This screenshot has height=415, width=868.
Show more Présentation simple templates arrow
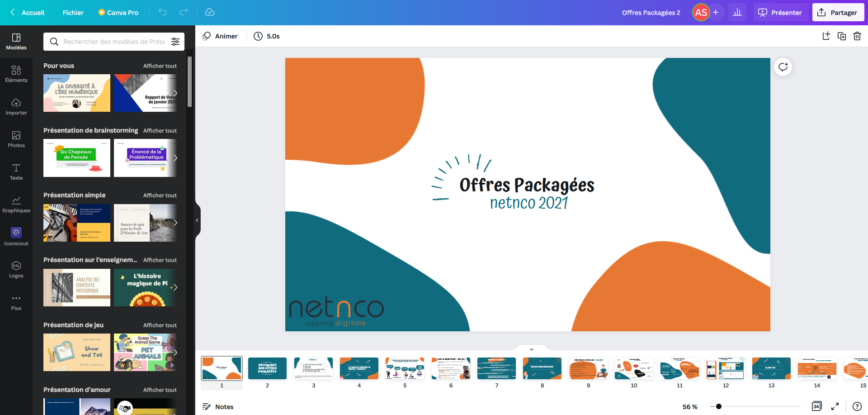(175, 223)
